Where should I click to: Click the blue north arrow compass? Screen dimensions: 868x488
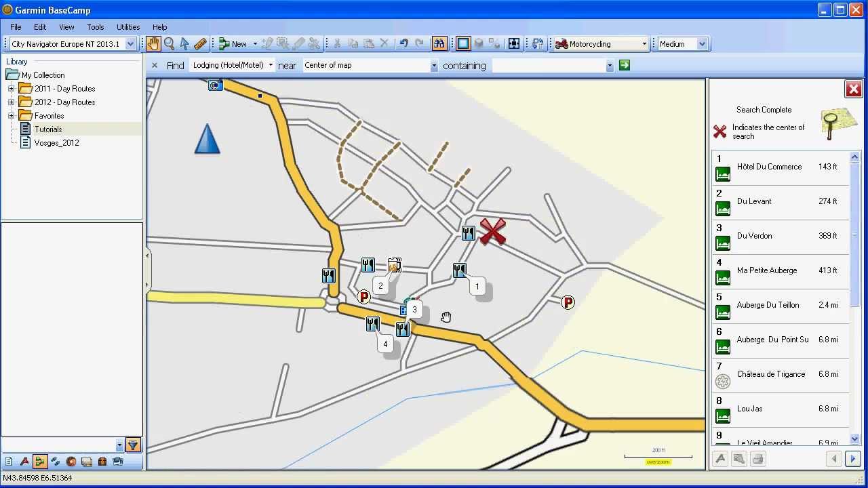pos(208,138)
